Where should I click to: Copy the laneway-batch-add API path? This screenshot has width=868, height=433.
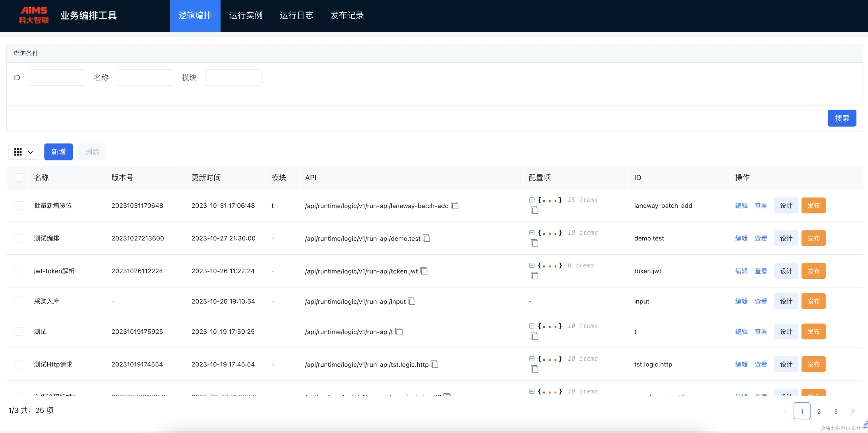point(455,205)
